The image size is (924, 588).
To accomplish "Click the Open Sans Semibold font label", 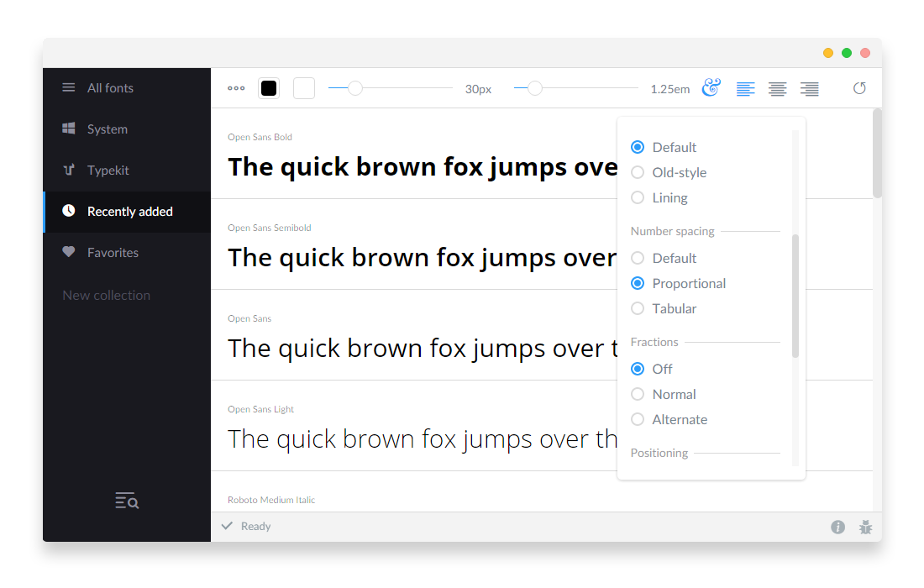I will pos(270,228).
